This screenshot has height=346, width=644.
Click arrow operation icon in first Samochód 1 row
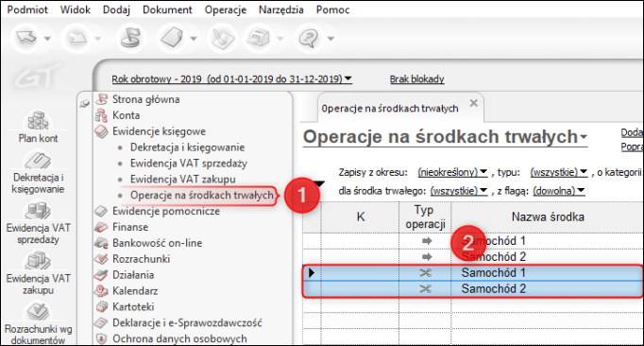tap(427, 241)
